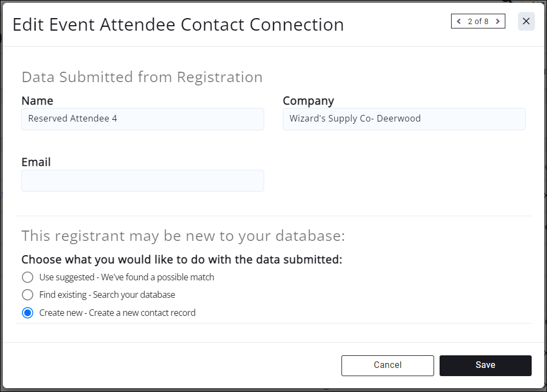Go to the previous attendee record arrow
Viewport: 547px width, 392px height.
click(x=459, y=21)
